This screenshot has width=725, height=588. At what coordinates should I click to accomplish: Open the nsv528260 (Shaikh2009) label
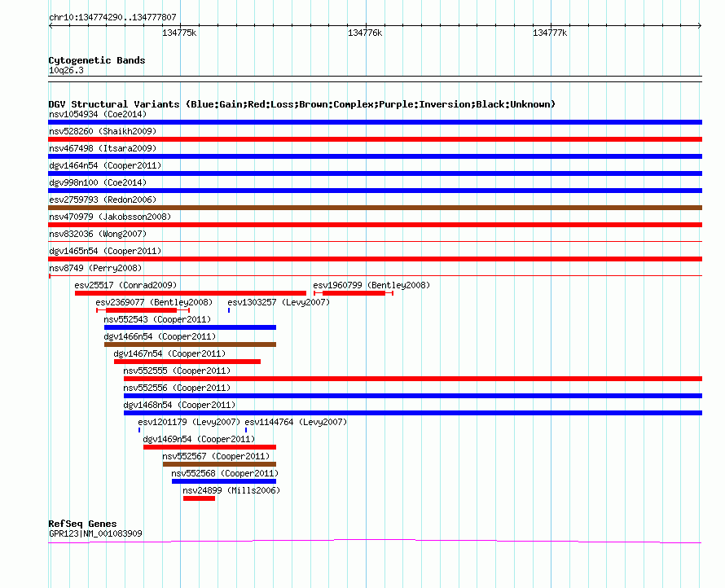(103, 131)
